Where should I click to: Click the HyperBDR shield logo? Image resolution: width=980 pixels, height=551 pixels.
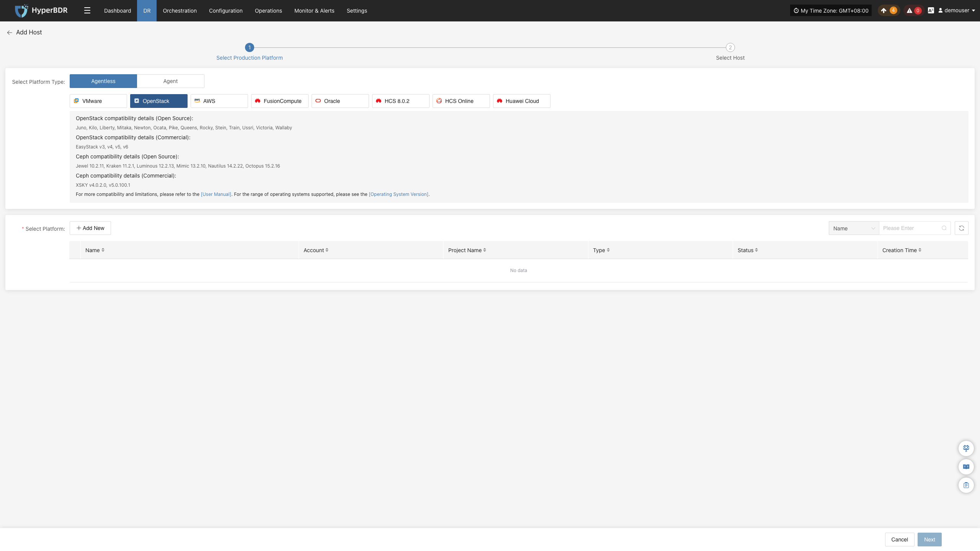pos(21,11)
